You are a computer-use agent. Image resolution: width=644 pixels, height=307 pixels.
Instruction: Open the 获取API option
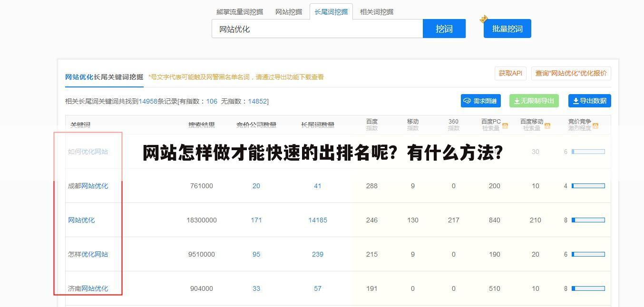510,73
